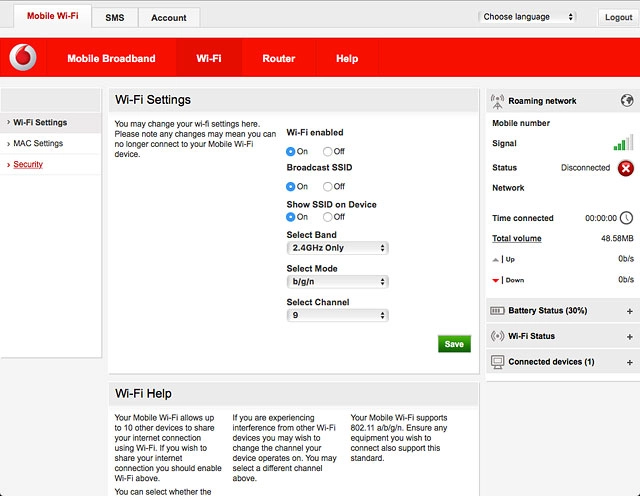This screenshot has width=640, height=496.
Task: Click the red disconnected status icon
Action: pos(626,168)
